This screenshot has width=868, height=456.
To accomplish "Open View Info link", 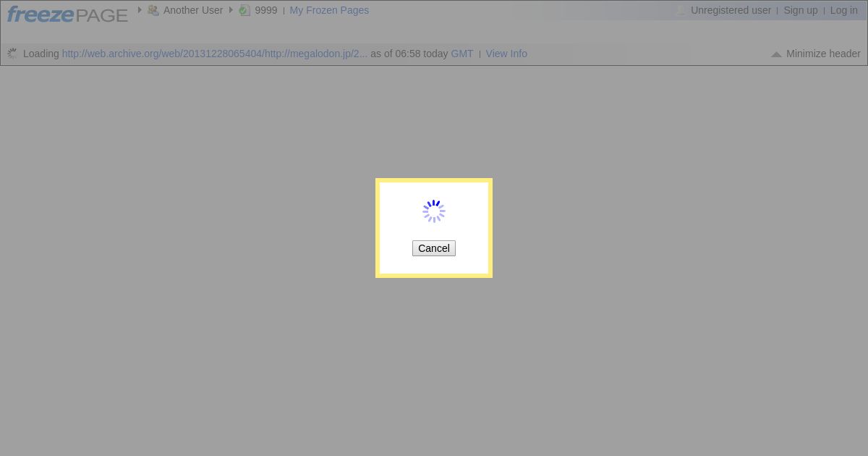I will pyautogui.click(x=506, y=54).
